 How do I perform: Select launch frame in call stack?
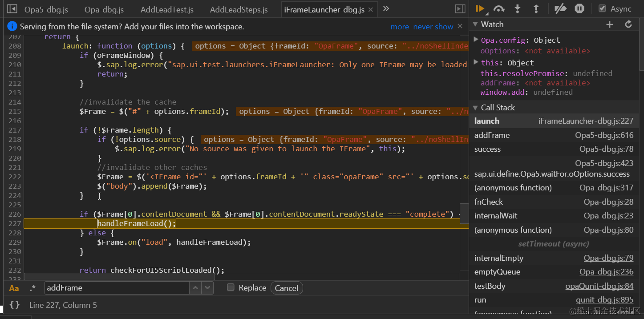pos(554,121)
